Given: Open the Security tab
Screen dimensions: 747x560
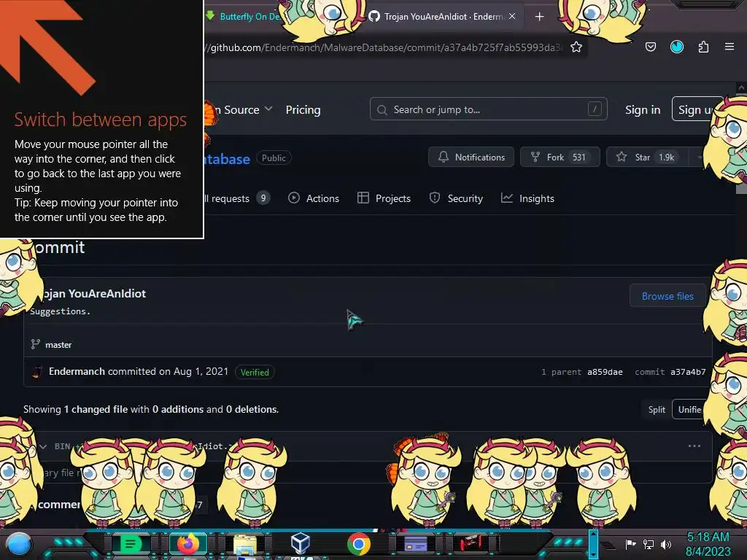Looking at the screenshot, I should point(456,198).
